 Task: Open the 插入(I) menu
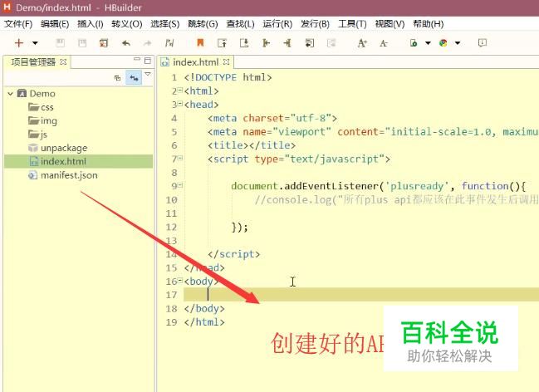click(x=90, y=24)
